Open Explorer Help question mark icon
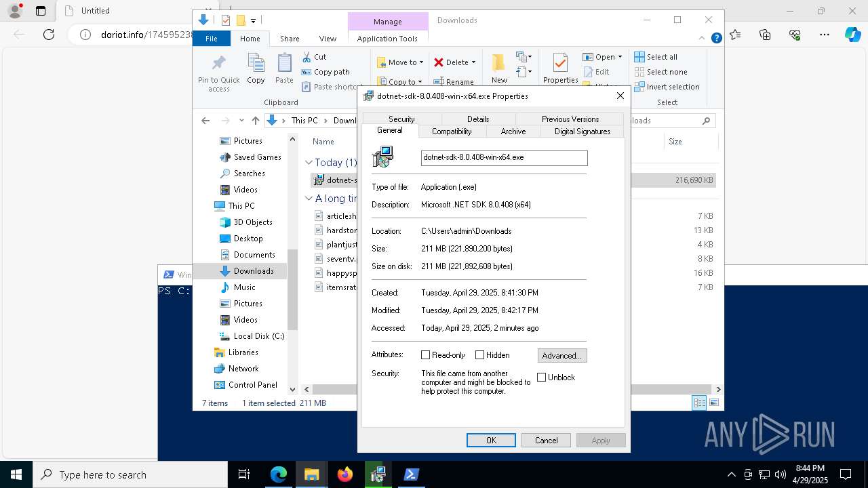This screenshot has height=488, width=868. [x=716, y=39]
